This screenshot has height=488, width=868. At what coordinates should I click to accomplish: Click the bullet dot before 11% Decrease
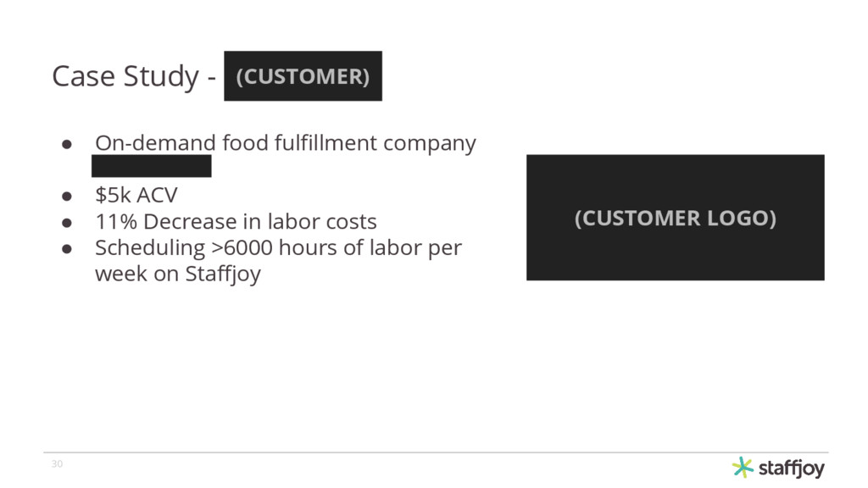[67, 223]
